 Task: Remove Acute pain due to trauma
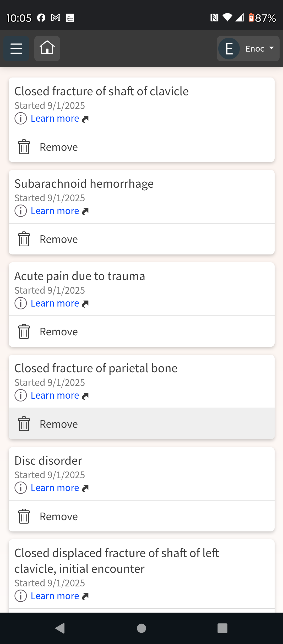[x=141, y=332]
